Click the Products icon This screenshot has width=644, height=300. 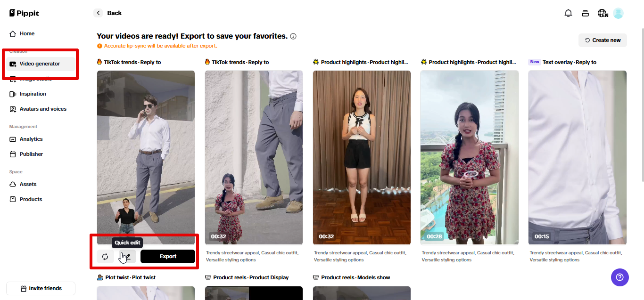point(13,199)
